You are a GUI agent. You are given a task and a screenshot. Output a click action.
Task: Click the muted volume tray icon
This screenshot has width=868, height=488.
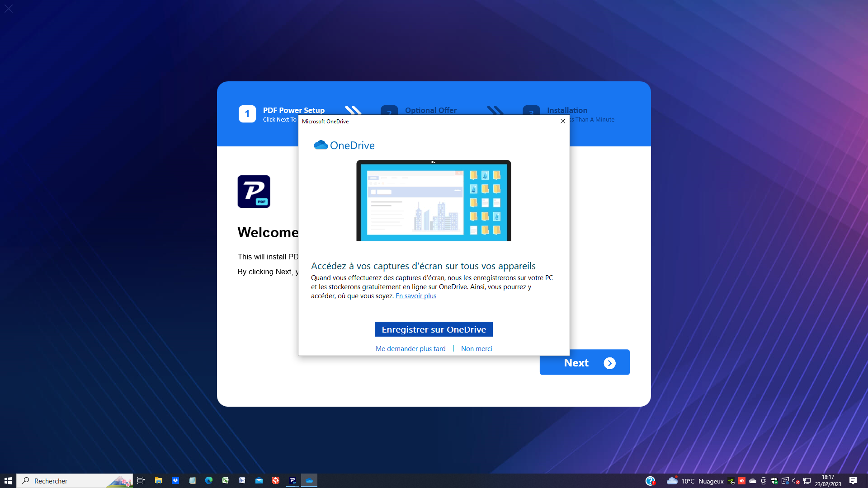point(796,481)
